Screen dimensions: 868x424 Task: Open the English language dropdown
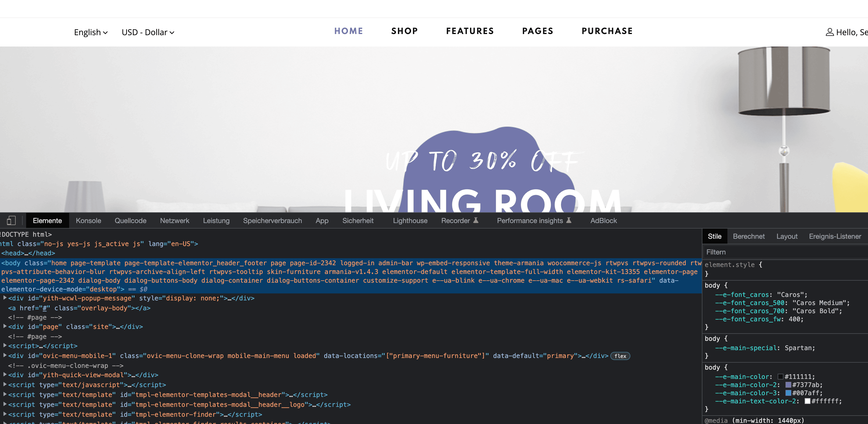[91, 32]
